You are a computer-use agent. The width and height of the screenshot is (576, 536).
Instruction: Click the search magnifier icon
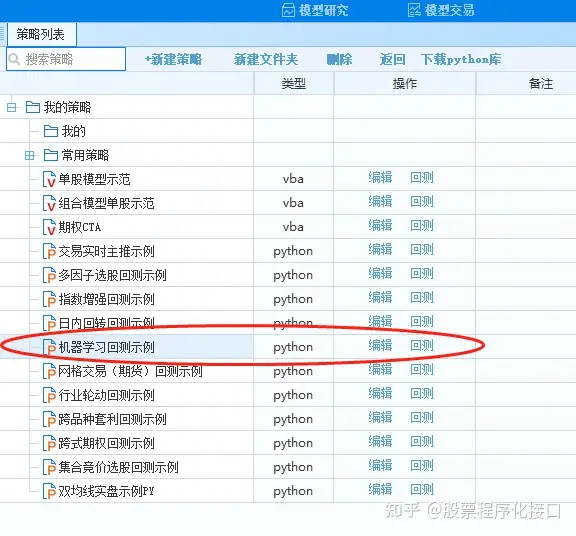[x=14, y=59]
